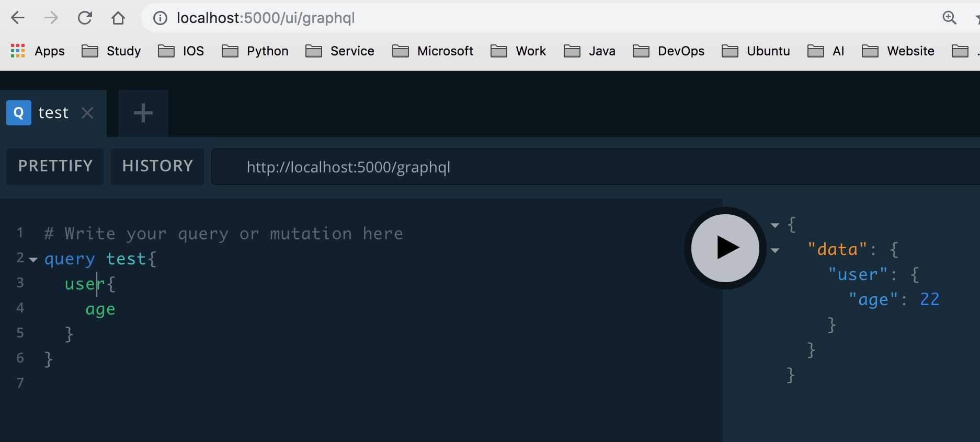Open the Microsoft bookmarks folder

433,51
